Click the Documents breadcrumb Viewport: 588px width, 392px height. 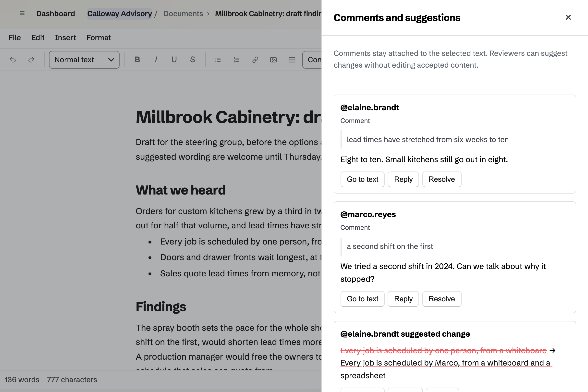pos(183,13)
